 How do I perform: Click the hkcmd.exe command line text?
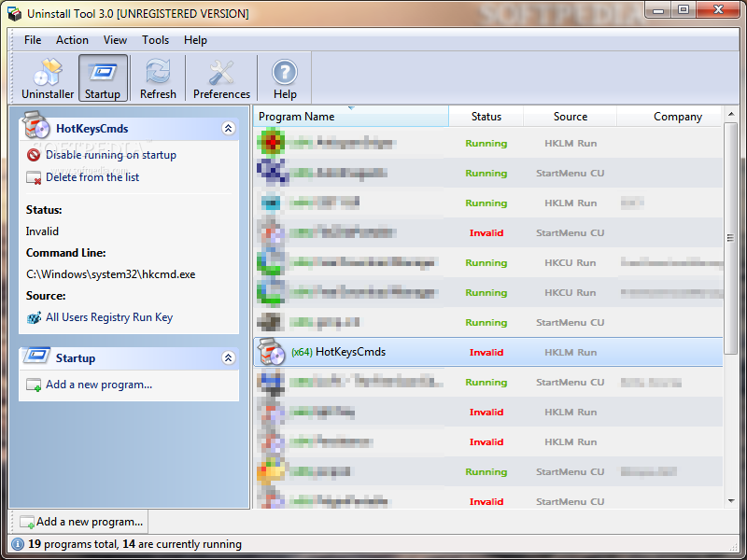tap(110, 274)
